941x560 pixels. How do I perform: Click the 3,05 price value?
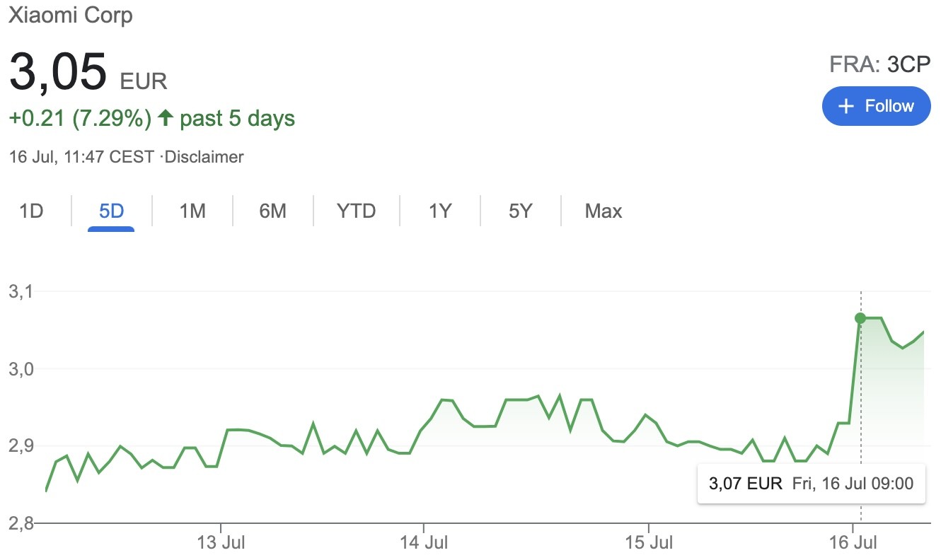click(58, 71)
